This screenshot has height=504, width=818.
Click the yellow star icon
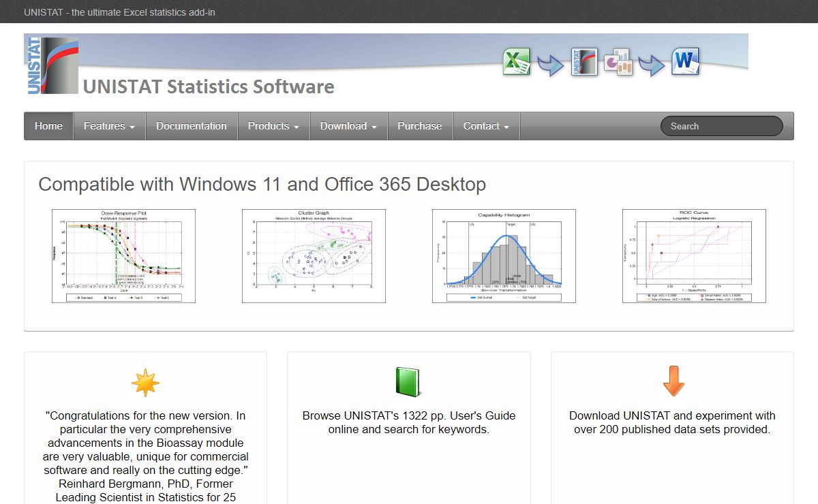(145, 383)
